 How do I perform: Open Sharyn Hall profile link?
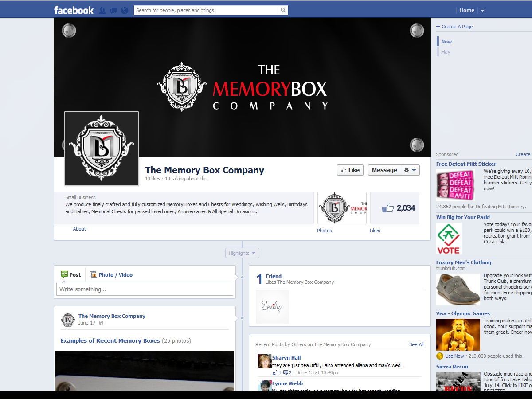286,358
